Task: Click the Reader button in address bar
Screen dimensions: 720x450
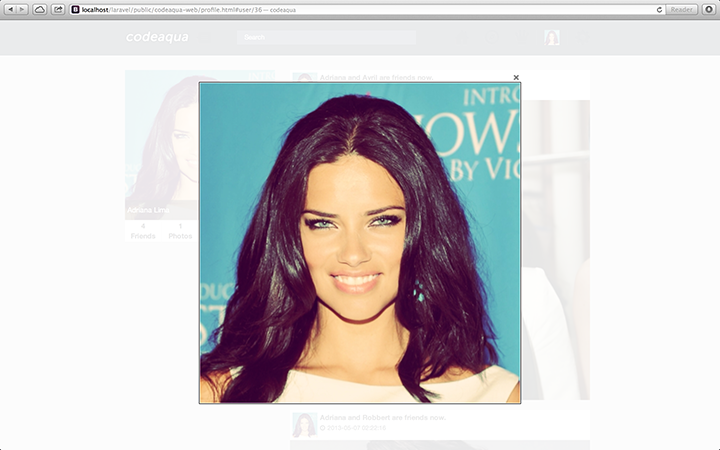Action: pyautogui.click(x=682, y=9)
